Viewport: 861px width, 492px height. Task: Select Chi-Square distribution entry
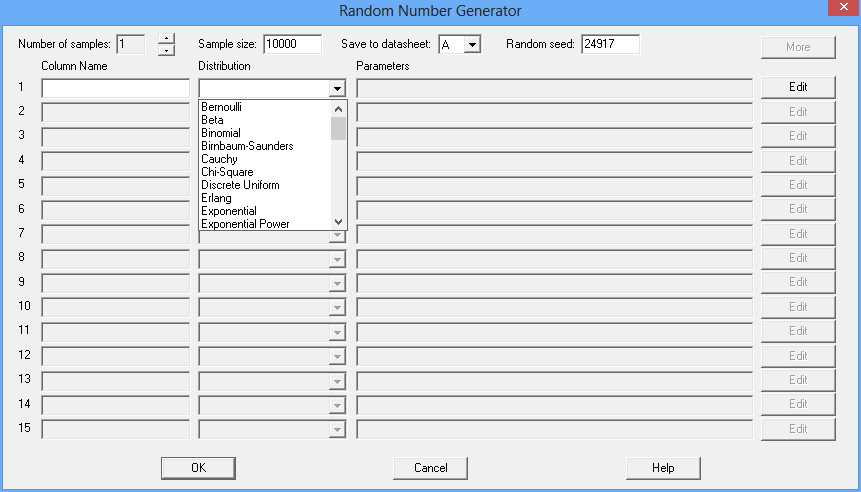click(226, 172)
